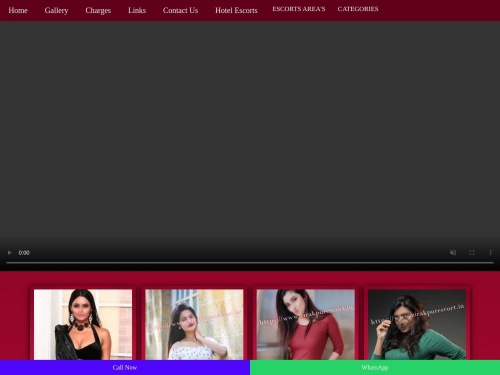The width and height of the screenshot is (500, 375).
Task: Enter fullscreen mode on the video
Action: click(472, 253)
